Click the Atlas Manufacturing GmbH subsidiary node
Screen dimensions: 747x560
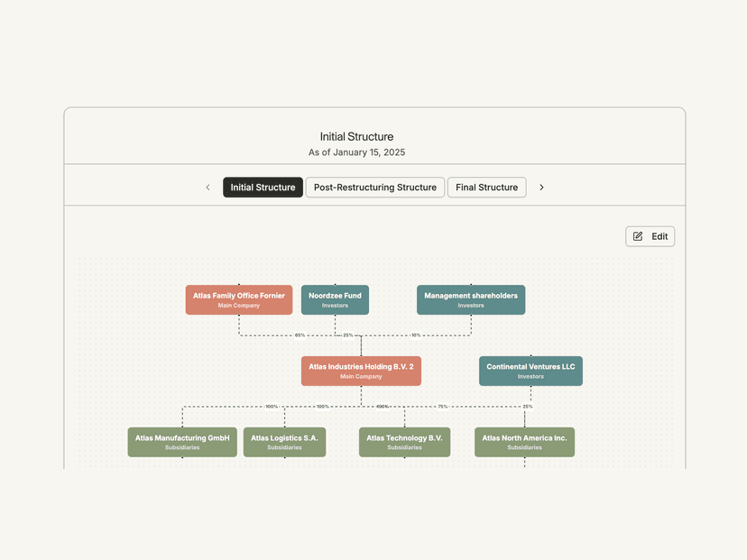(182, 442)
